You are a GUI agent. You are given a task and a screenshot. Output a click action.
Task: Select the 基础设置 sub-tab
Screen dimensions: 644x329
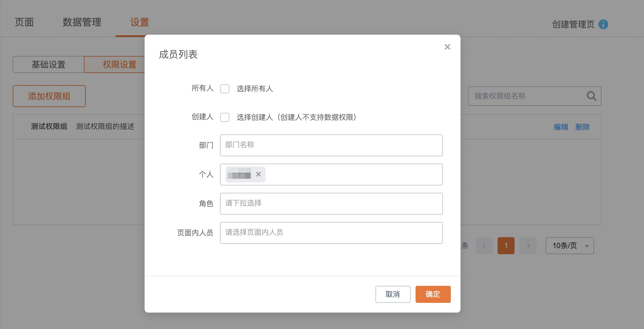[x=49, y=64]
